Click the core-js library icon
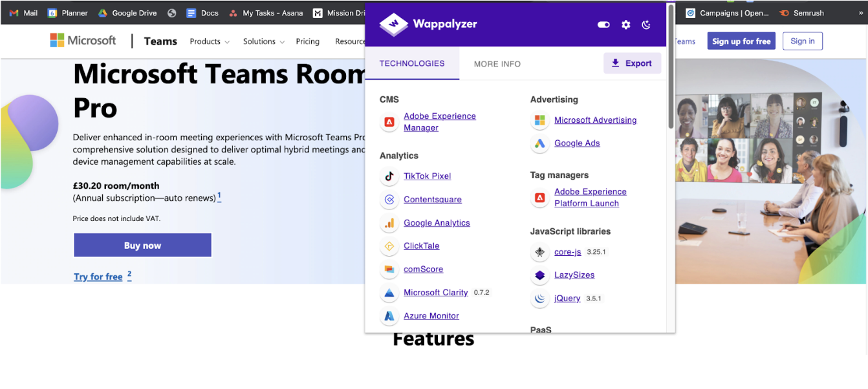 pos(539,252)
